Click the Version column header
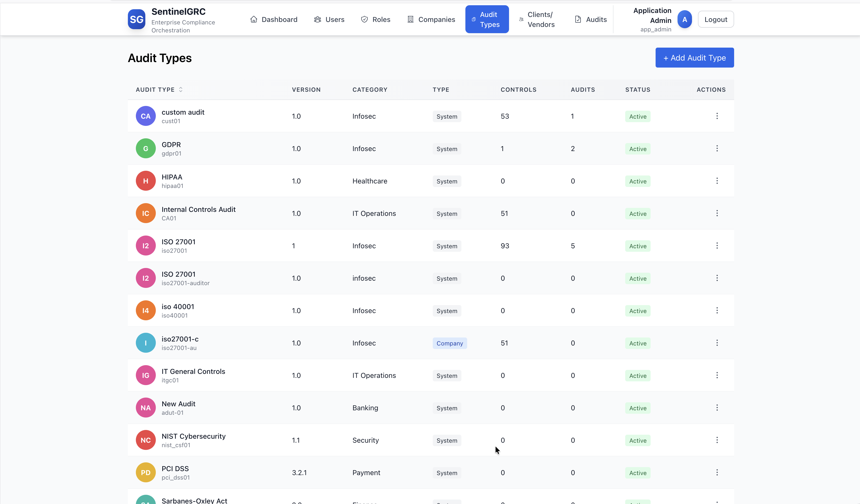The height and width of the screenshot is (504, 860). (x=306, y=90)
